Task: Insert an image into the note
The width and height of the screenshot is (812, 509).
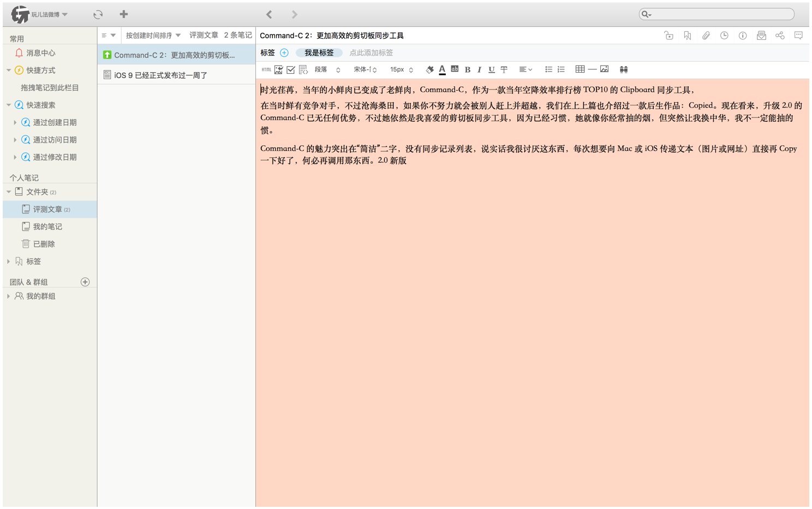Action: coord(604,69)
